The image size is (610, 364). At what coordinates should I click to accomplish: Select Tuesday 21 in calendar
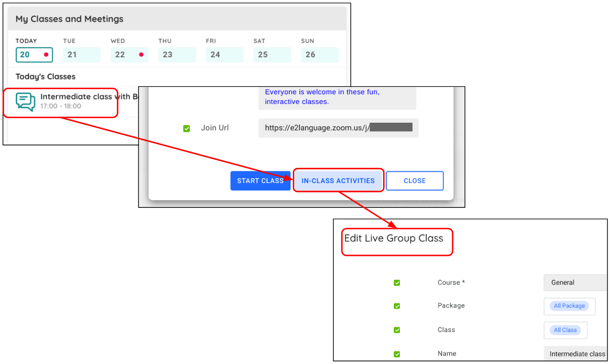click(81, 55)
